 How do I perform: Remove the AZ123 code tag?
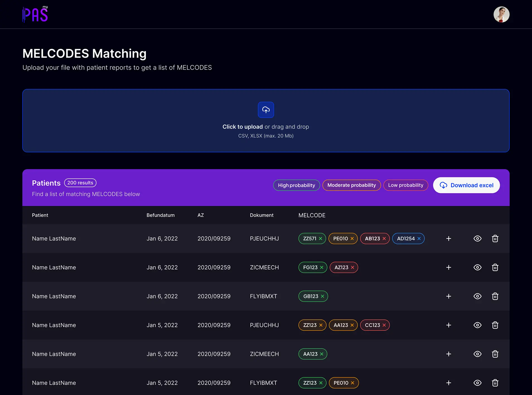click(x=352, y=268)
